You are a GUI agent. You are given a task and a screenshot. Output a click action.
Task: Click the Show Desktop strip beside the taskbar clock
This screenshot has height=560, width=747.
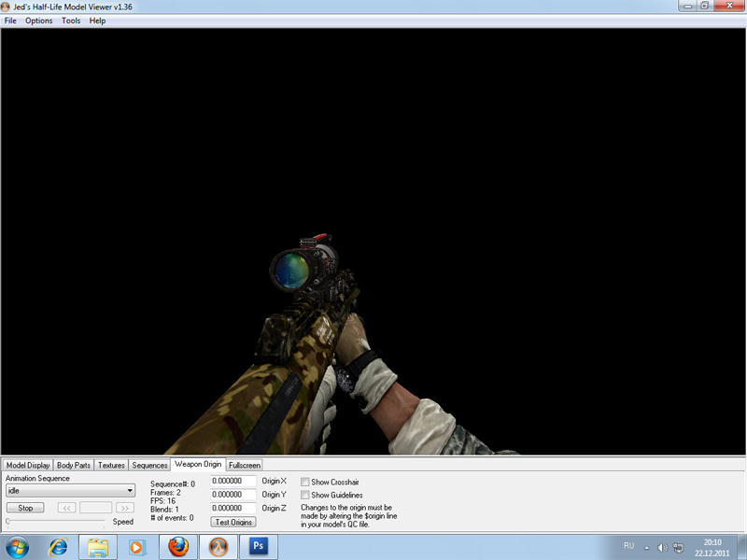pos(741,548)
